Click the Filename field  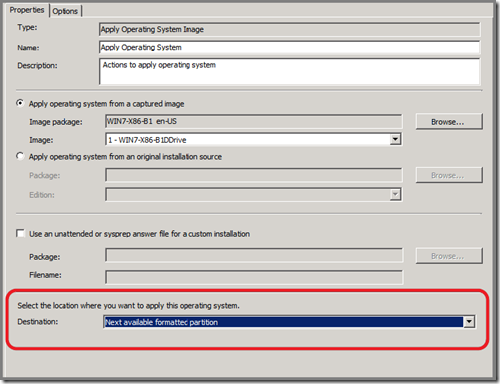pos(254,277)
